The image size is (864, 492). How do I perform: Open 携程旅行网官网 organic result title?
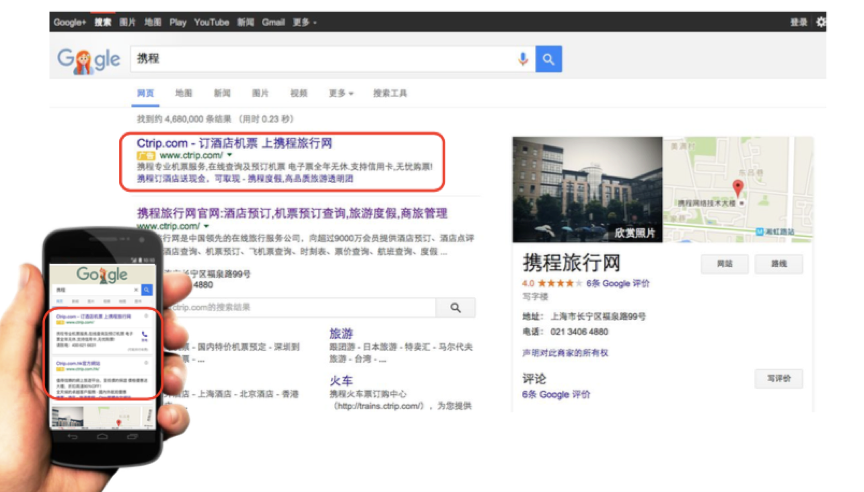coord(292,213)
